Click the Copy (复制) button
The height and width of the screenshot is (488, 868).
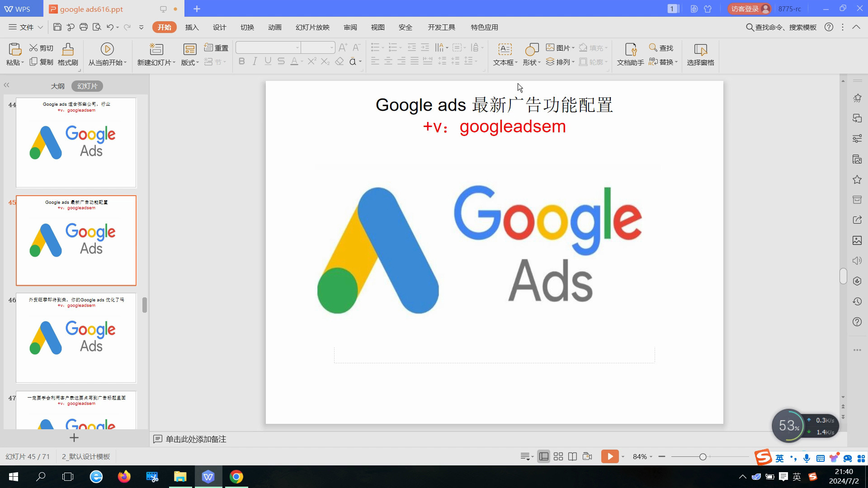(x=41, y=62)
